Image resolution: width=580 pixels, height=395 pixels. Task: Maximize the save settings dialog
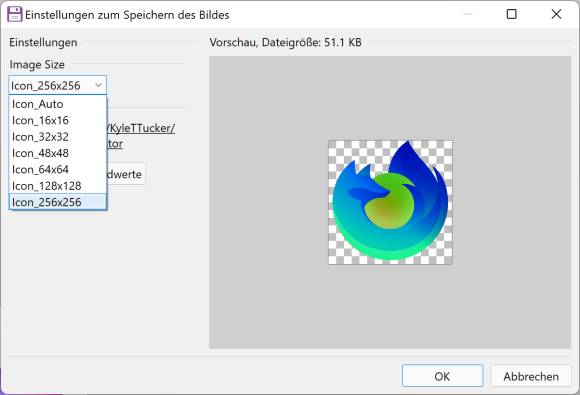pyautogui.click(x=511, y=14)
